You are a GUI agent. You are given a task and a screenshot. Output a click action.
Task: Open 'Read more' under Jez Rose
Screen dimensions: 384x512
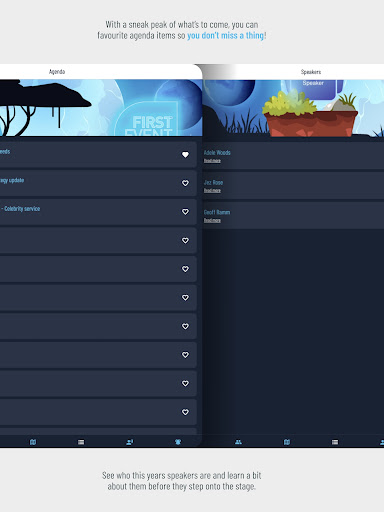click(212, 190)
